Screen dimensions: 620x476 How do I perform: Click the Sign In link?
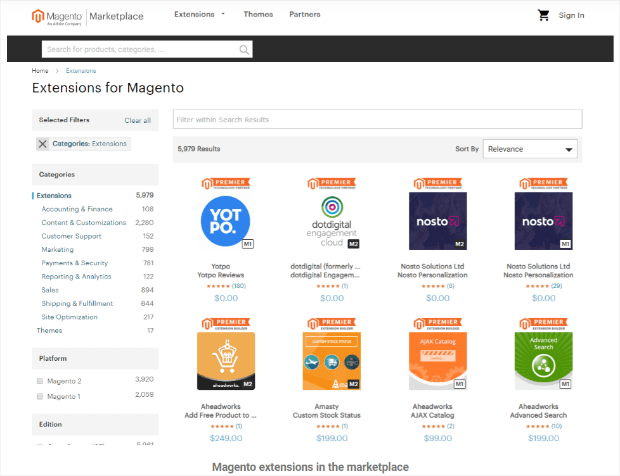[x=571, y=15]
